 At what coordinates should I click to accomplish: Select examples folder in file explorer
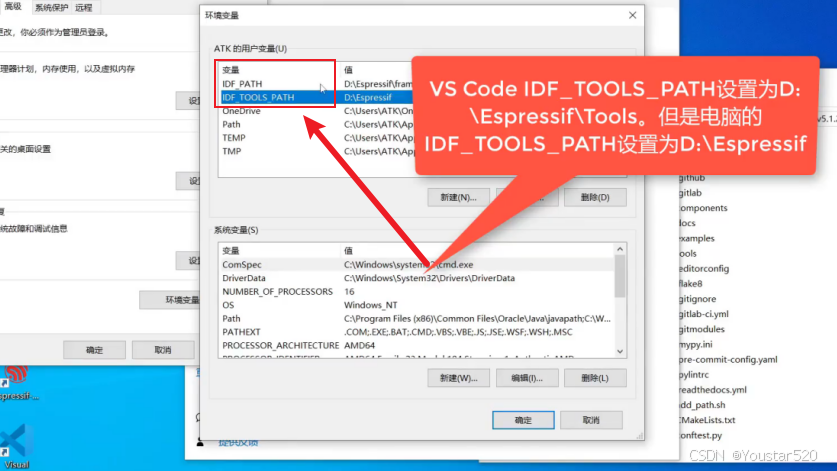coord(697,239)
